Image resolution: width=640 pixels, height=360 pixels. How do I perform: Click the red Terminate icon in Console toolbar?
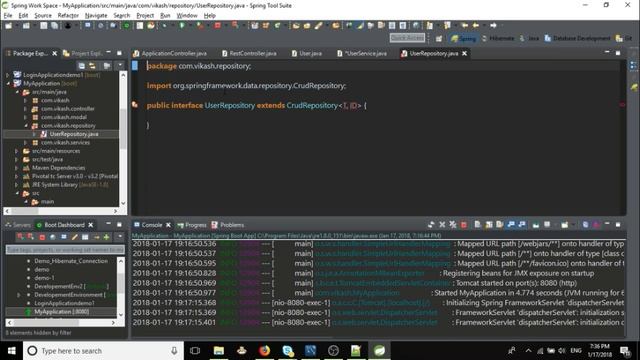(464, 225)
